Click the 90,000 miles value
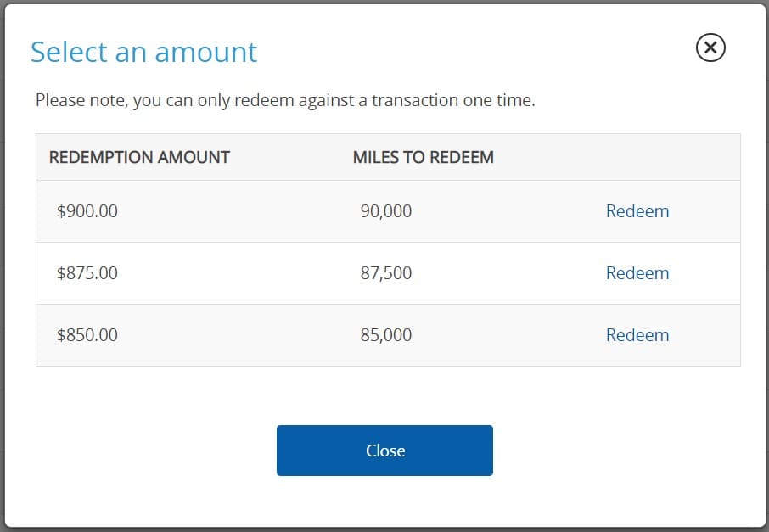Screen dimensions: 769x532 [386, 210]
